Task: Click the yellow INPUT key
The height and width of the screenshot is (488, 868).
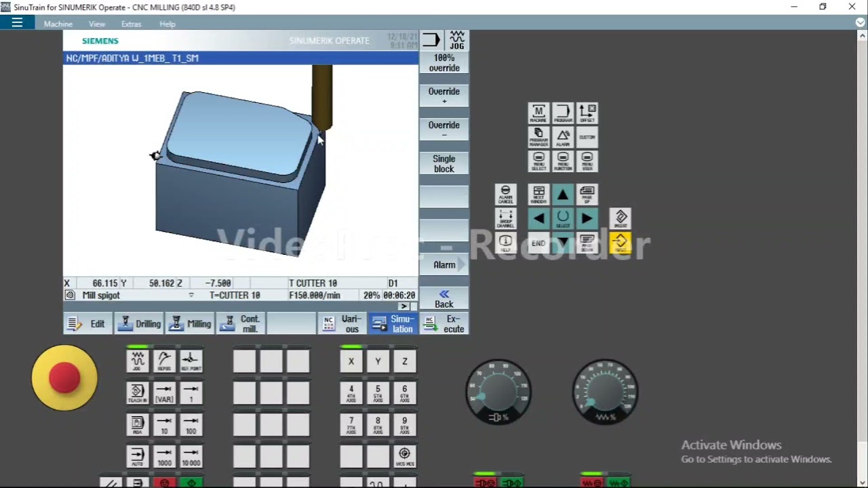Action: click(620, 243)
